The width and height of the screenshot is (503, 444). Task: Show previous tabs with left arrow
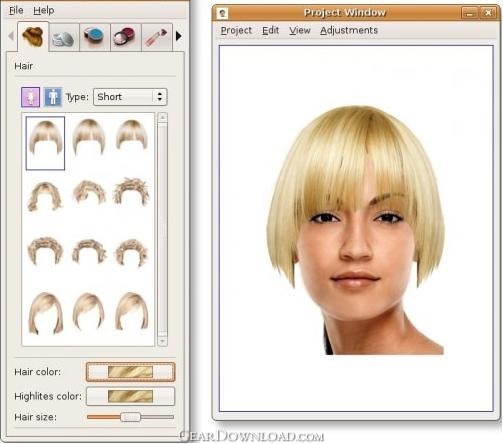click(11, 36)
